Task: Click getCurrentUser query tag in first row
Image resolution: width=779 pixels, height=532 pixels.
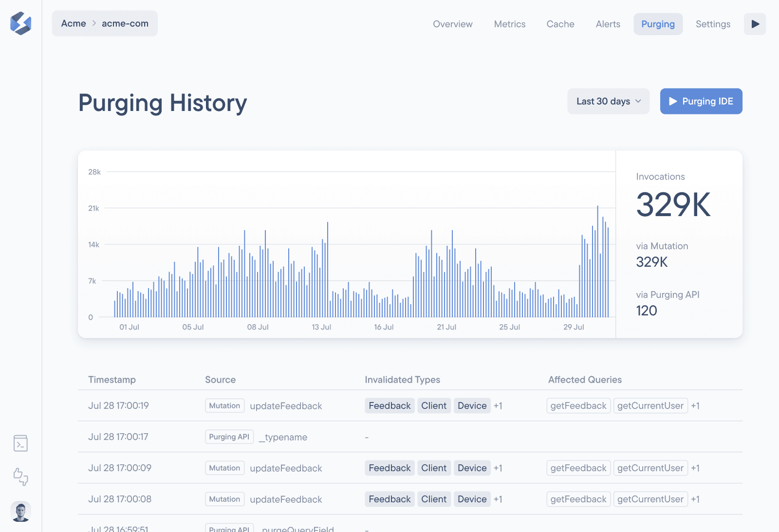Action: tap(650, 406)
